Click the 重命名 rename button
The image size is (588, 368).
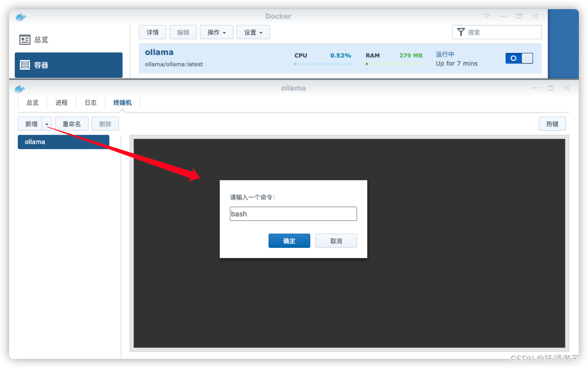(x=72, y=124)
